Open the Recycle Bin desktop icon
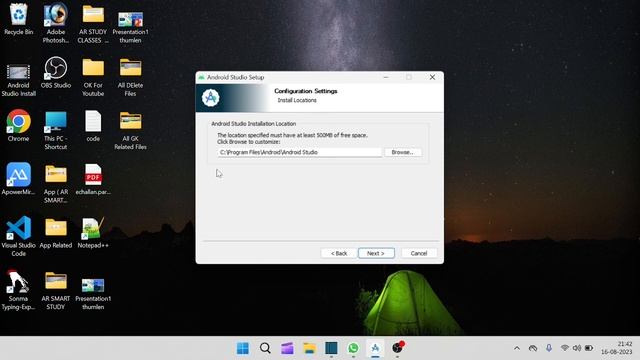Screen dimensions: 640x360 point(18,18)
